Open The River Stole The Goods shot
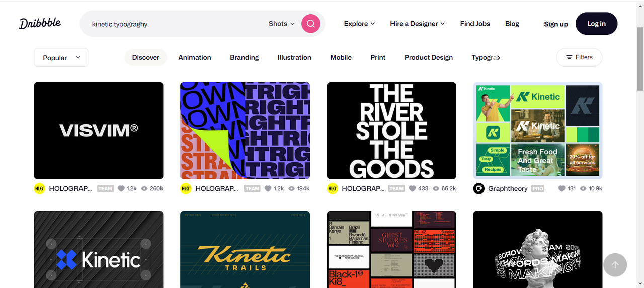This screenshot has width=644, height=288. pos(391,130)
